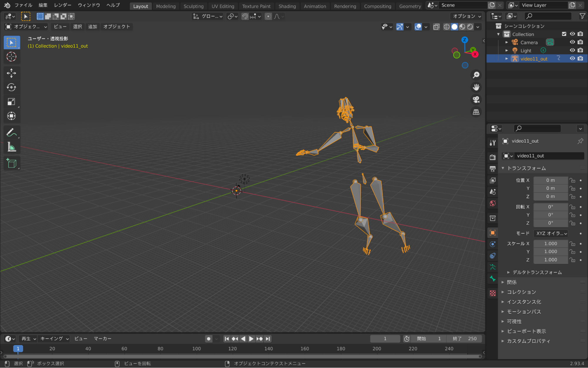Open the transform orientation dropdown
Viewport: 588px width, 368px height.
coord(208,16)
